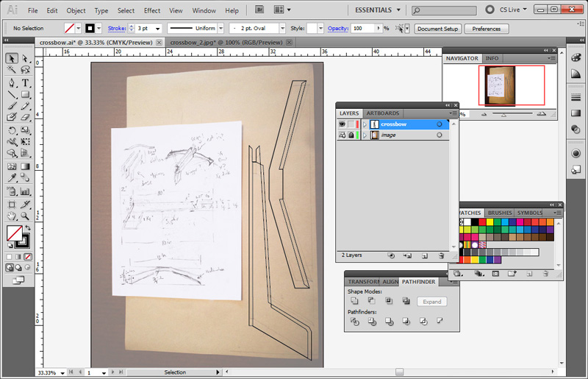Select the Magic Wand tool

point(12,69)
